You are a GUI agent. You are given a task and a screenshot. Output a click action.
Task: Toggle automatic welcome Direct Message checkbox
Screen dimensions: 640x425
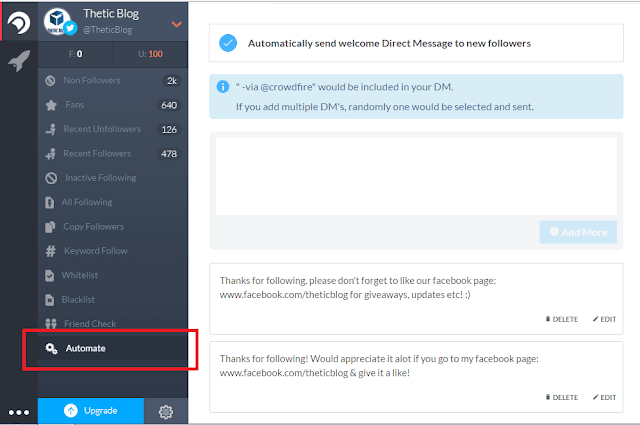click(x=228, y=43)
